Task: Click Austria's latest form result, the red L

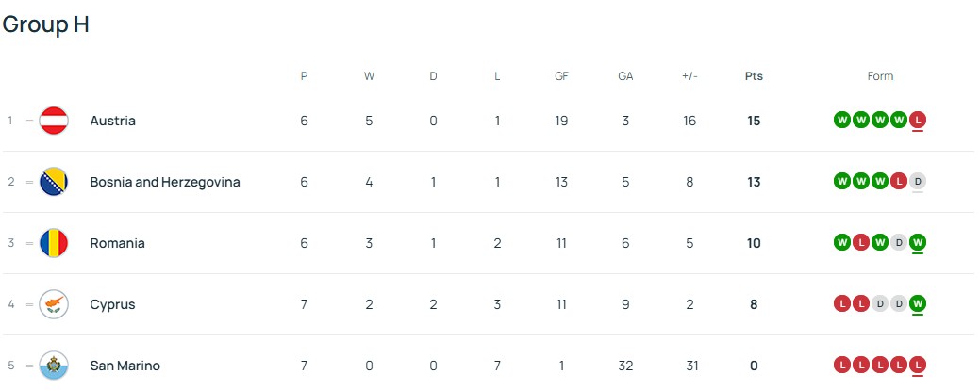Action: click(x=918, y=120)
